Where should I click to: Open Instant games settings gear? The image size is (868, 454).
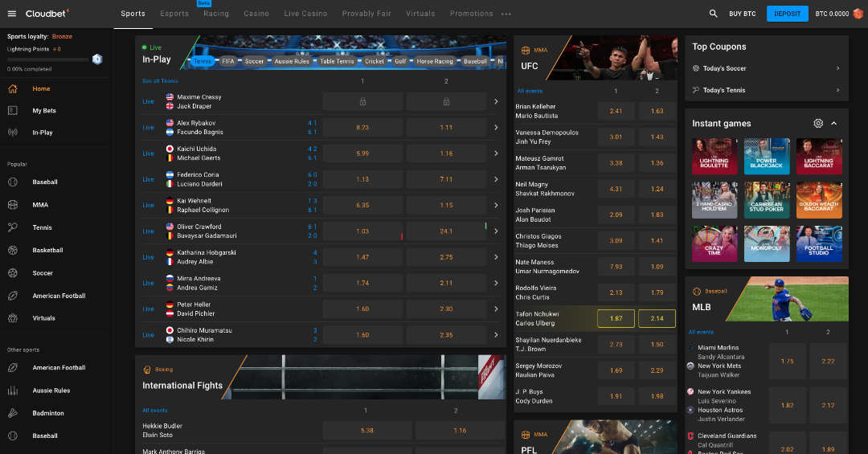[x=818, y=124]
